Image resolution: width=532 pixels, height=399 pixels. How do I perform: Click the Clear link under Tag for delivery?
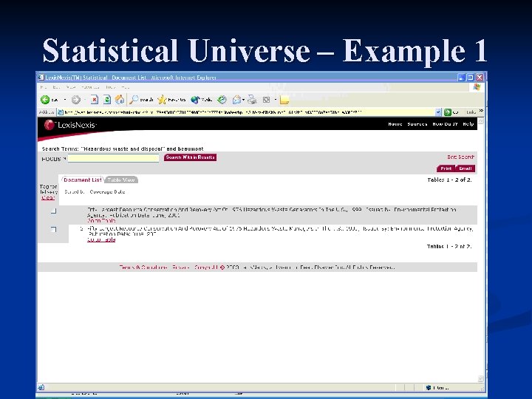point(48,197)
